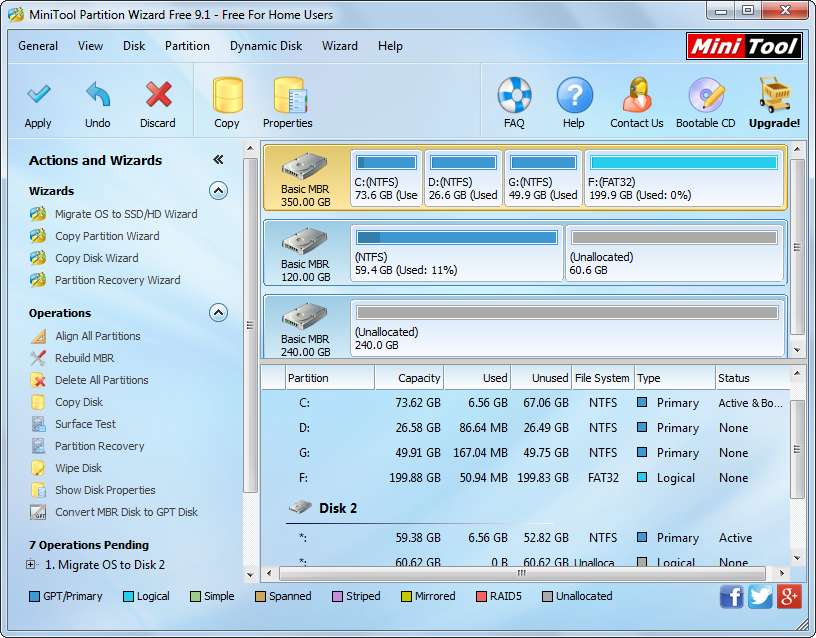The height and width of the screenshot is (638, 816).
Task: Click the Copy toolbar icon
Action: tap(227, 95)
